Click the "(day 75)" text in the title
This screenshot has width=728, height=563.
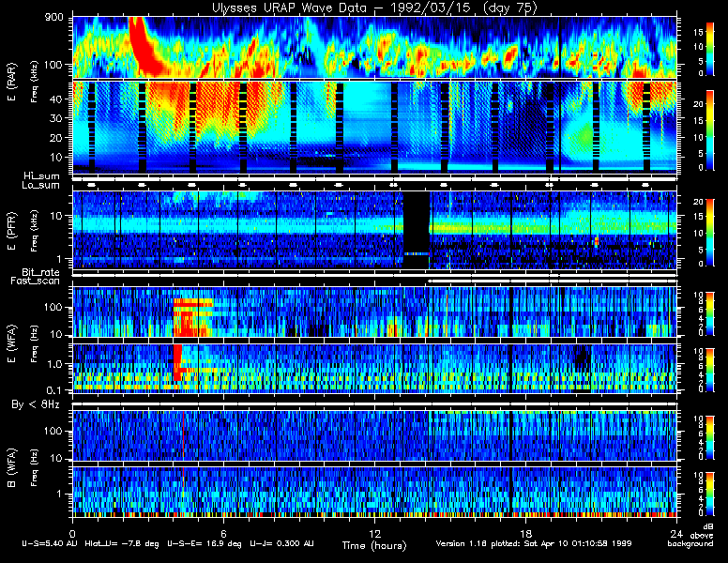click(509, 8)
